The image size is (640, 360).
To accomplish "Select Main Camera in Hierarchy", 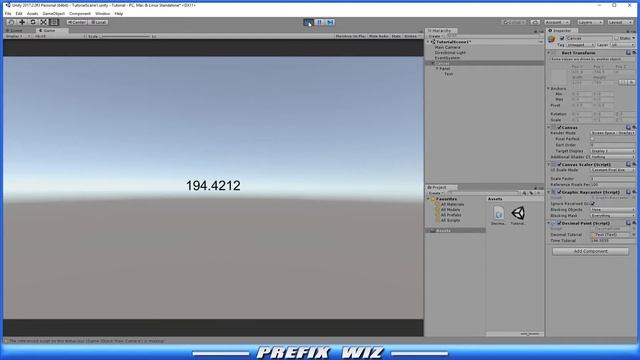I will 447,47.
